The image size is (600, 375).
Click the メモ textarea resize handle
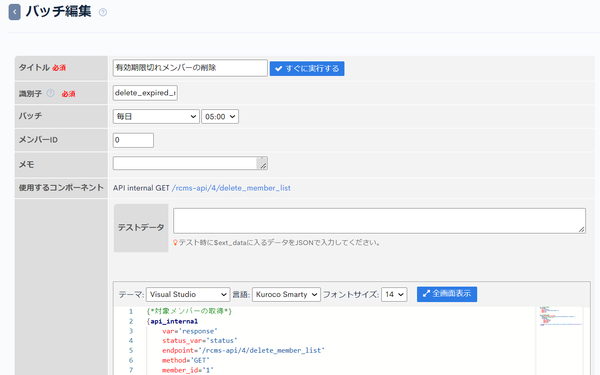tap(263, 166)
